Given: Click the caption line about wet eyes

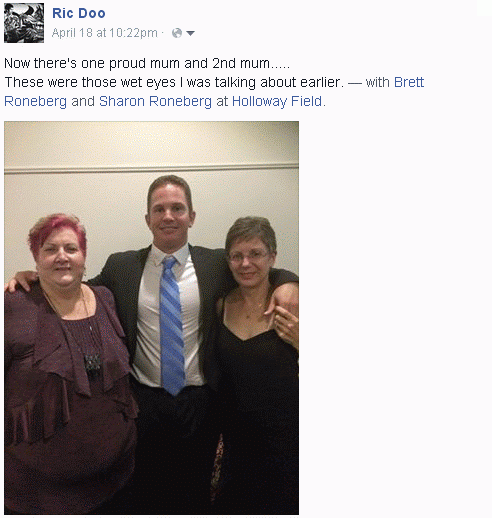Looking at the screenshot, I should coord(174,82).
